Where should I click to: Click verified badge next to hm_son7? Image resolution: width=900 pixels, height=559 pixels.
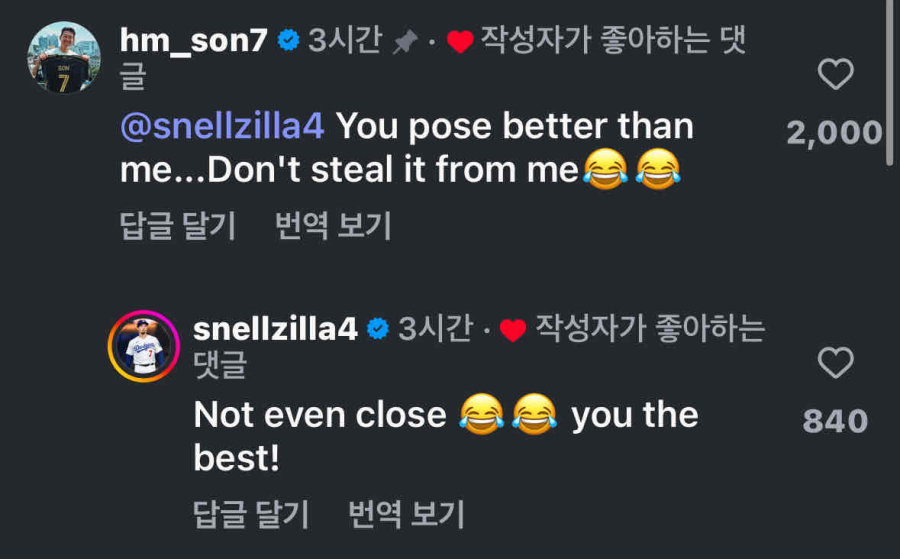(288, 42)
